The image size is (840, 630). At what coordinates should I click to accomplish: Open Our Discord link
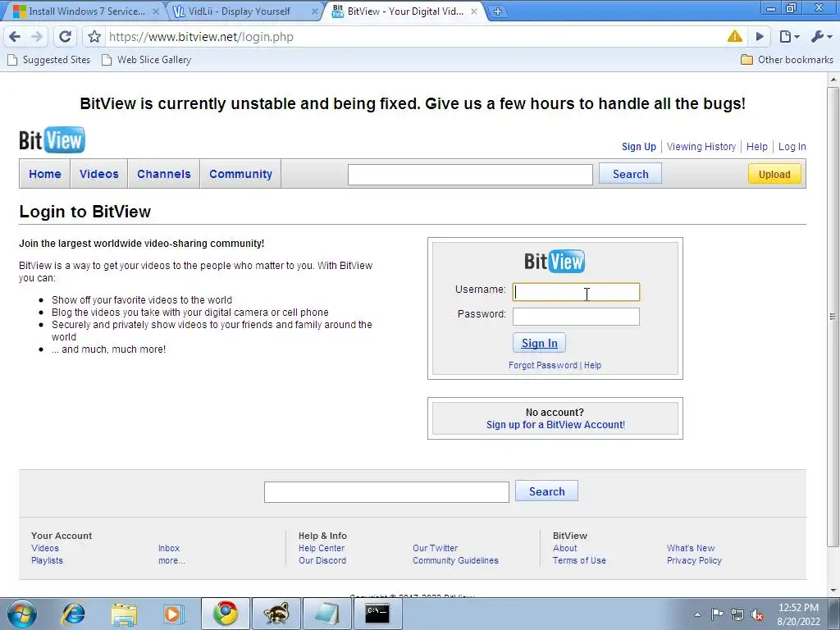click(x=322, y=560)
